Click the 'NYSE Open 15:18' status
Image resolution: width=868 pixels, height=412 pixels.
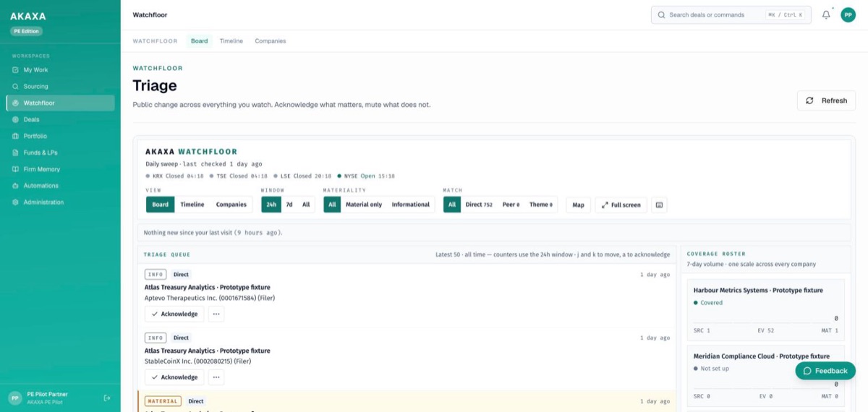pyautogui.click(x=366, y=176)
